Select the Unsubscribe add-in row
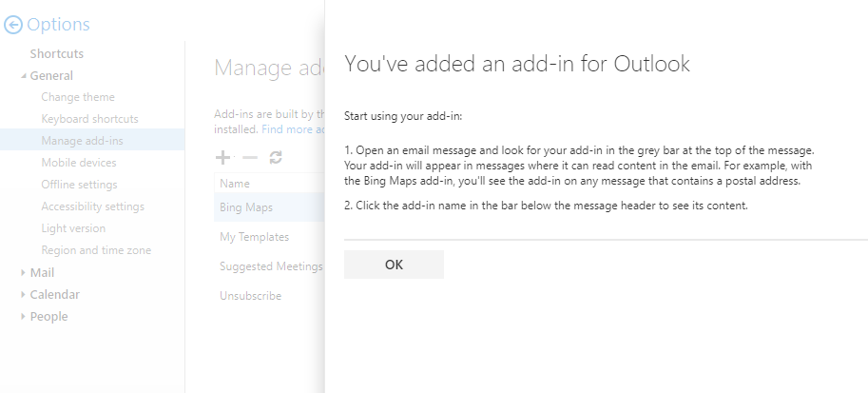Image resolution: width=868 pixels, height=393 pixels. click(x=269, y=295)
